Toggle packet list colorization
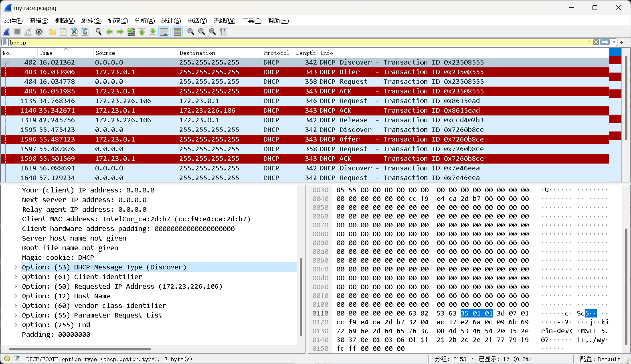This screenshot has width=631, height=364. [177, 32]
